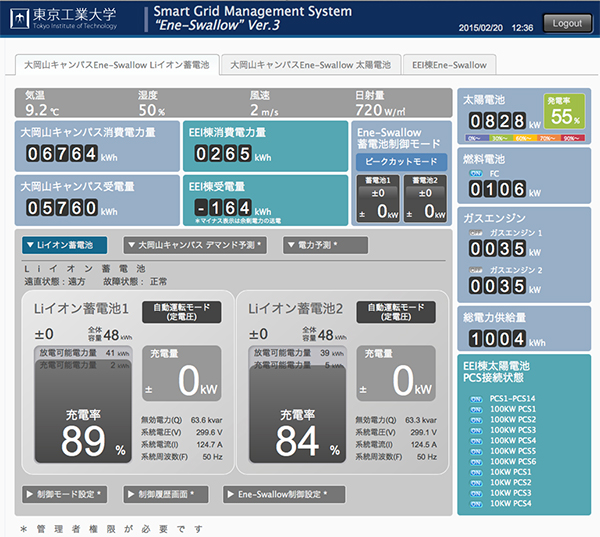Screen dimensions: 600x537
Task: Toggle 自動運転モード for Liイオン蓄電池1
Action: coord(180,312)
